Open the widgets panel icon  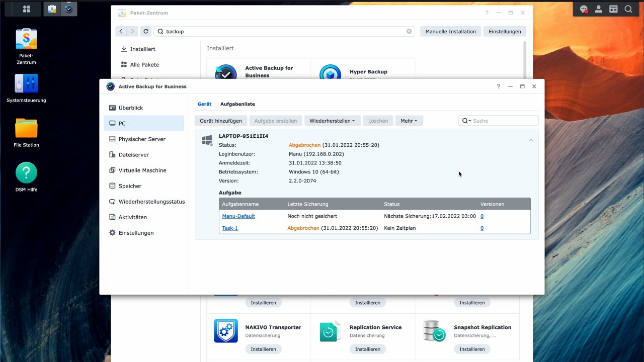point(613,9)
